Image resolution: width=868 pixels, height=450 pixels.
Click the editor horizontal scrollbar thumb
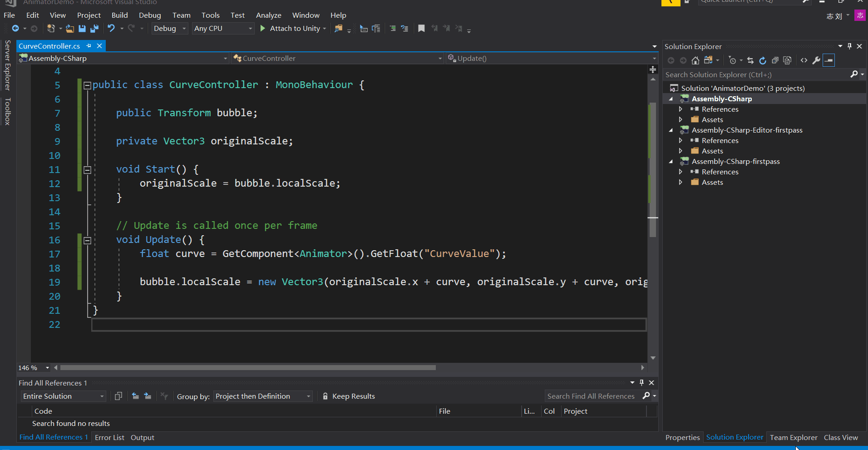[x=248, y=368]
